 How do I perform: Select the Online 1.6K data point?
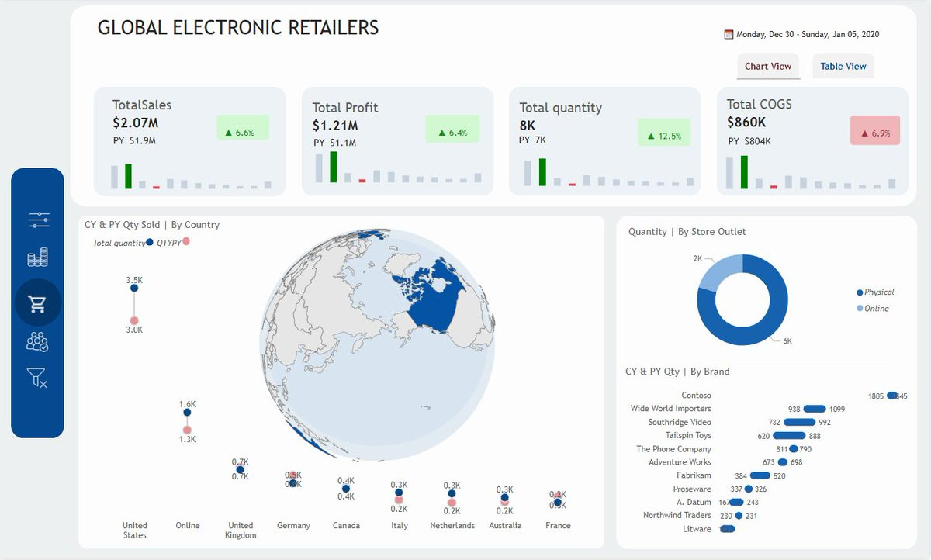pyautogui.click(x=187, y=413)
